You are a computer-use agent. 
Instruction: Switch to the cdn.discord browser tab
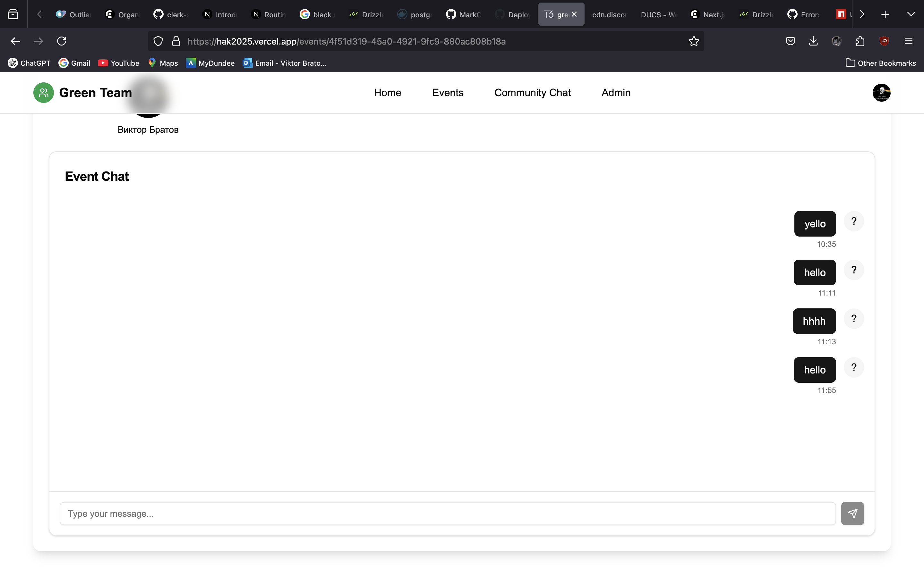click(609, 14)
